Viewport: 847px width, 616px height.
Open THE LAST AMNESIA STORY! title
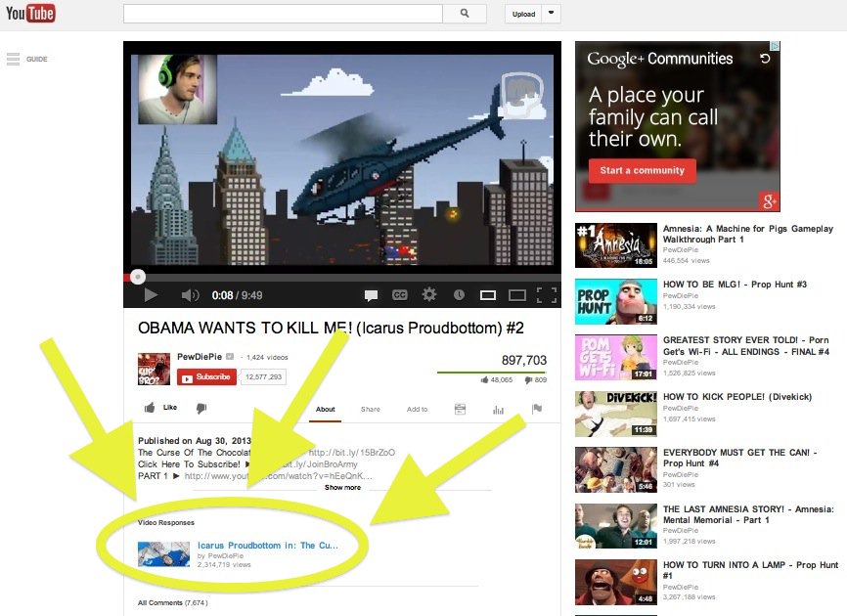748,514
